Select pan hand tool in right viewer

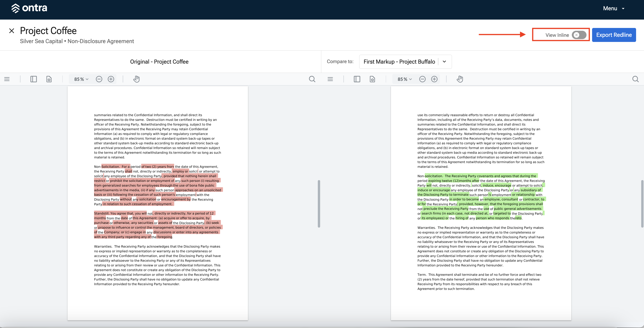460,79
